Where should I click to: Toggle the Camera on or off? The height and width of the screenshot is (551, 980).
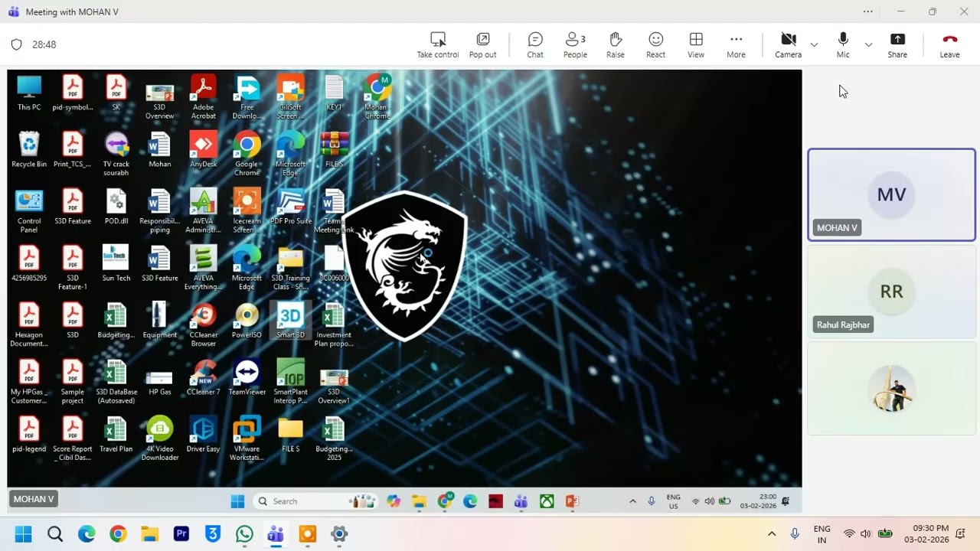point(788,44)
